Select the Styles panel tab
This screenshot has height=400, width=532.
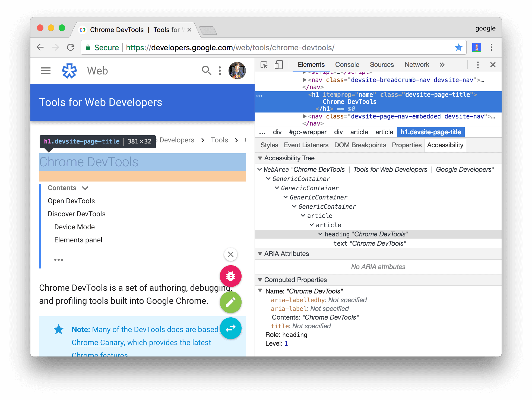click(x=269, y=145)
